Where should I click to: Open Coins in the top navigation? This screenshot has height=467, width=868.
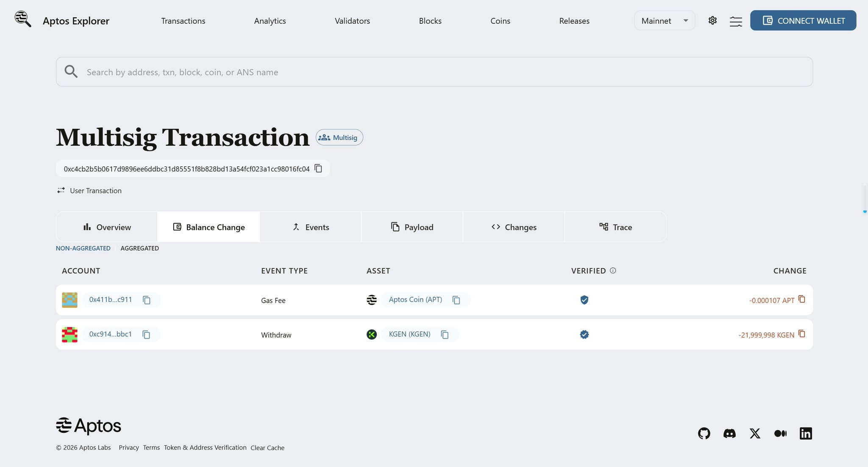tap(500, 21)
